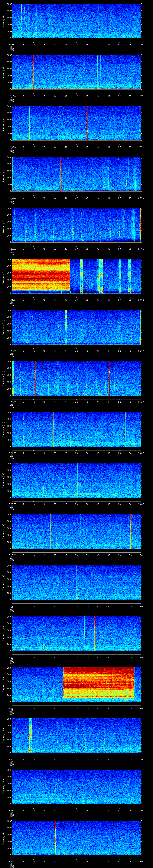Click the 21:00 end time label
The width and height of the screenshot is (153, 868).
(141, 249)
